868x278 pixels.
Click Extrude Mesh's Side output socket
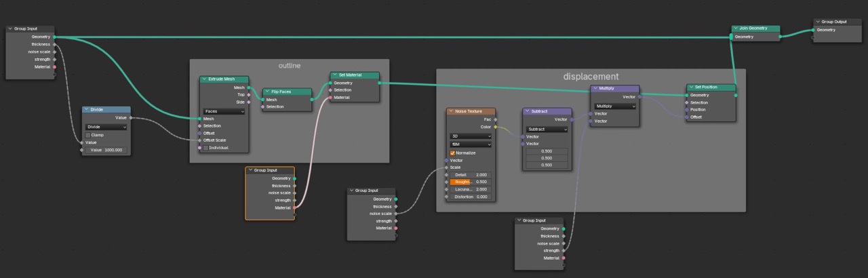[249, 102]
